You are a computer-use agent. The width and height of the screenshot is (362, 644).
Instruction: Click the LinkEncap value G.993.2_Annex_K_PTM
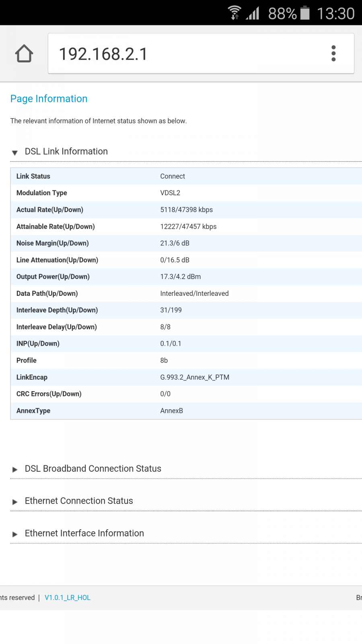(x=195, y=377)
